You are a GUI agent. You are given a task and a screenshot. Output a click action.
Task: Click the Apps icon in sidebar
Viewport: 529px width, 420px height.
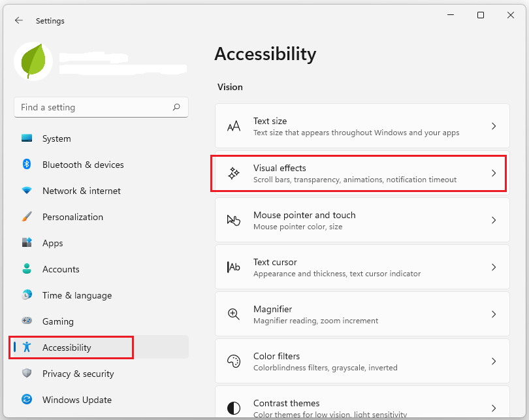pos(27,242)
